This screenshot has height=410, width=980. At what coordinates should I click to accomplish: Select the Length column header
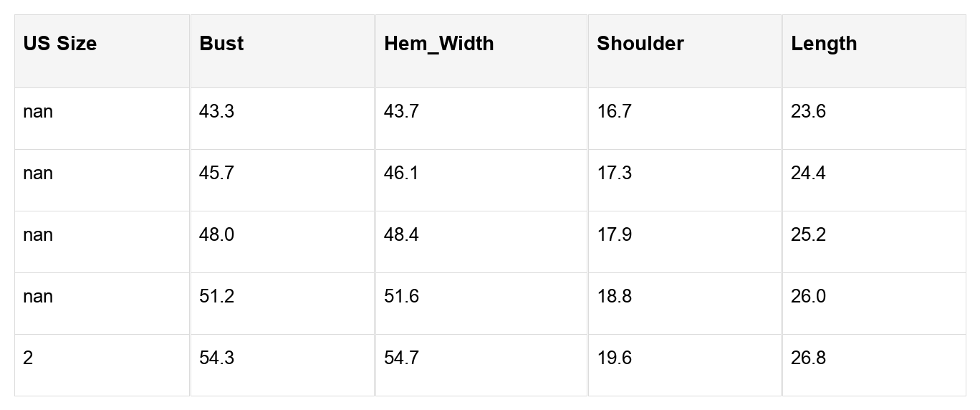pos(824,44)
